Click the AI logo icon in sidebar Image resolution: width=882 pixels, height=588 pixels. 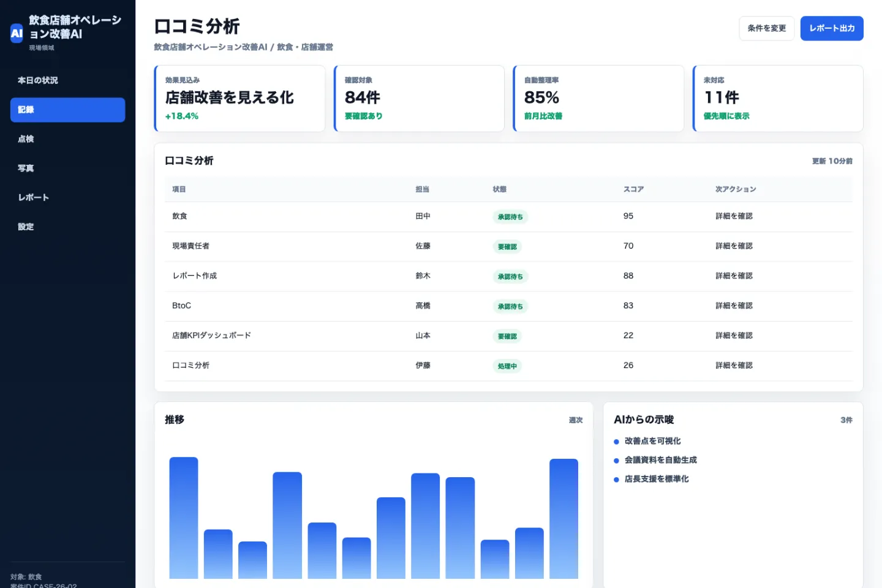pos(17,33)
